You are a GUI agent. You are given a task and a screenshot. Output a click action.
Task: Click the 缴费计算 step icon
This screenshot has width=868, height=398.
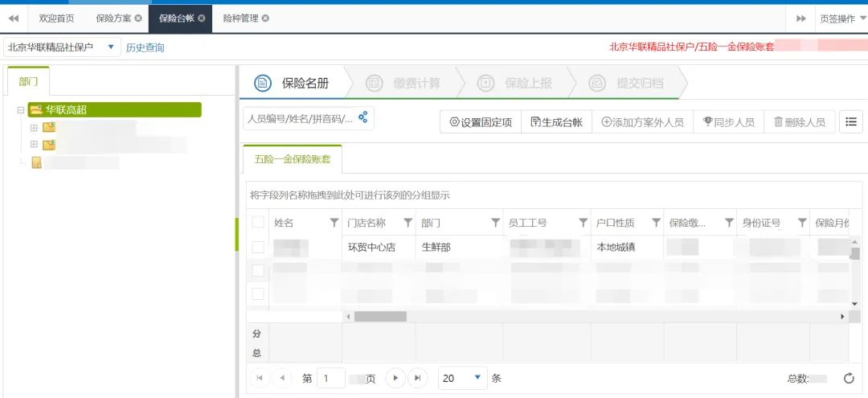pyautogui.click(x=375, y=83)
